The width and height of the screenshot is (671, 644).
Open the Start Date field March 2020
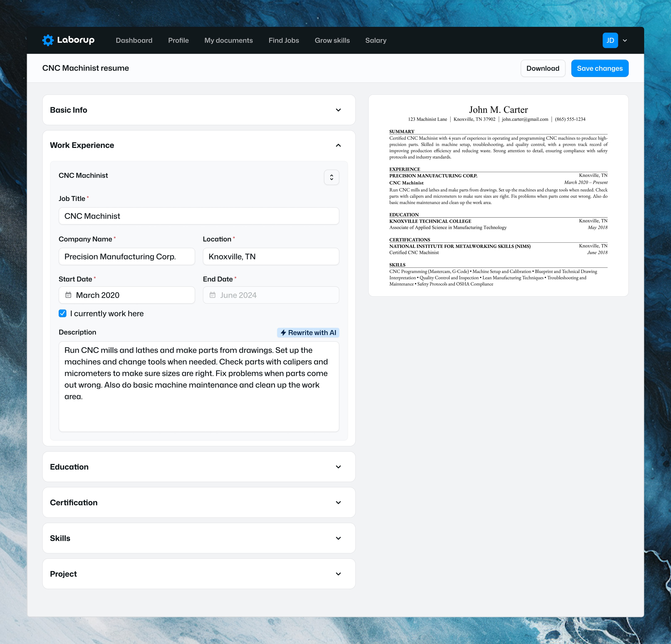coord(127,295)
